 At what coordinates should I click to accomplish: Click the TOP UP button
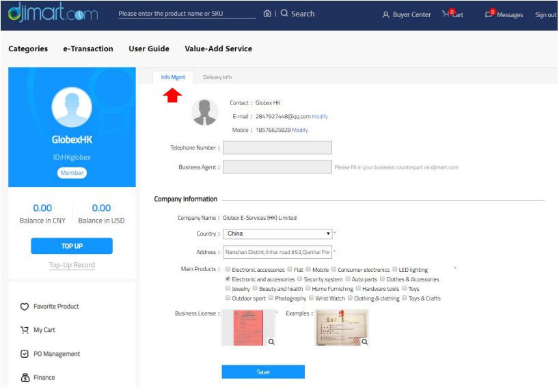[x=72, y=246]
